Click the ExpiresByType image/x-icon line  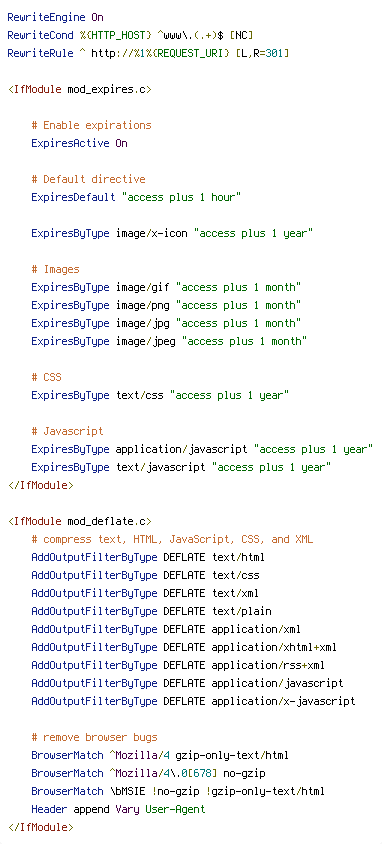[172, 234]
